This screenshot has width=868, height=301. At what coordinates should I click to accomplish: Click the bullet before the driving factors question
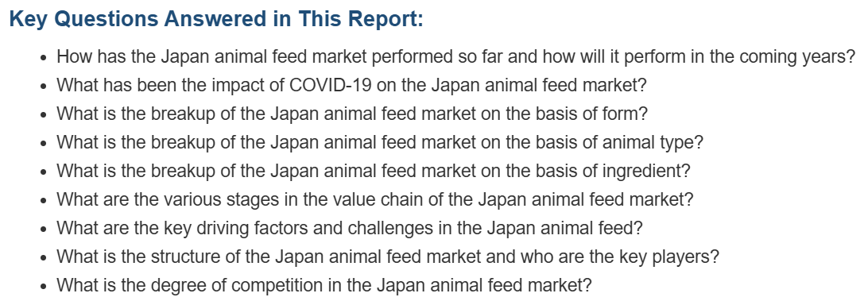click(44, 230)
